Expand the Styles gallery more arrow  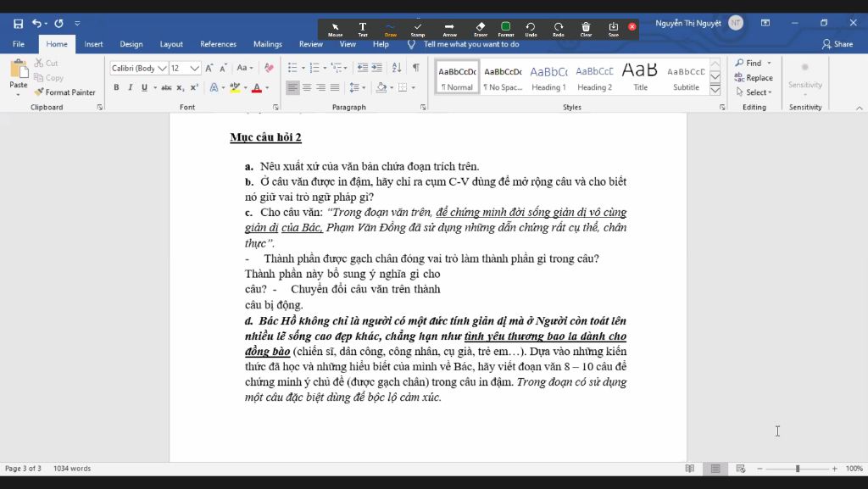715,90
